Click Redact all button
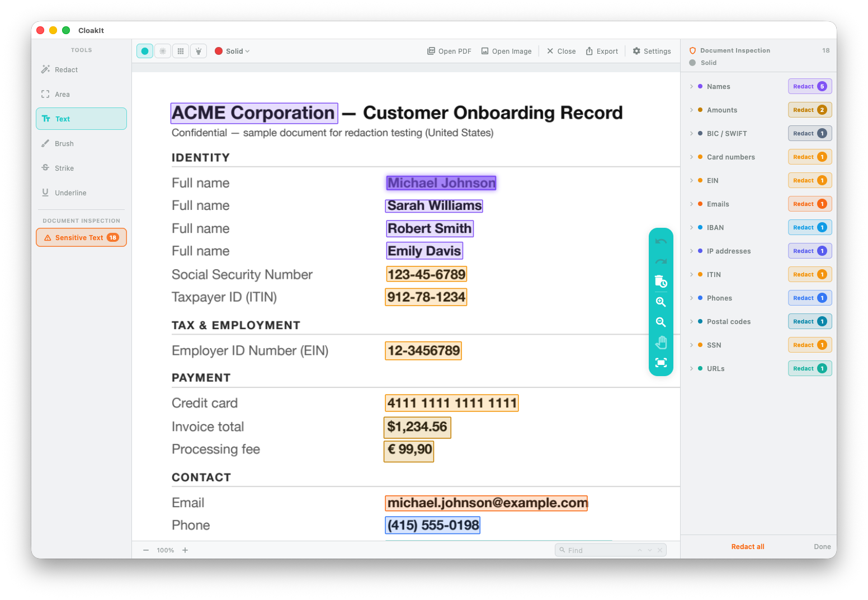 [747, 547]
